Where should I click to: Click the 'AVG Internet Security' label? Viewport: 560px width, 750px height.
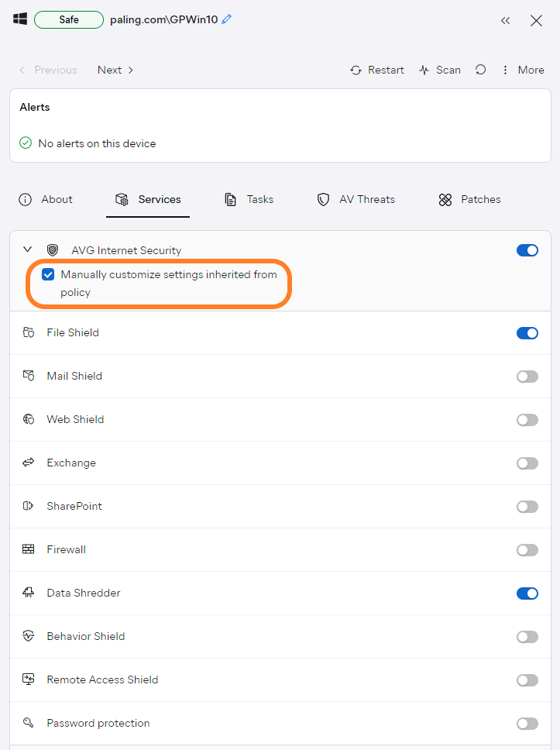pos(126,250)
